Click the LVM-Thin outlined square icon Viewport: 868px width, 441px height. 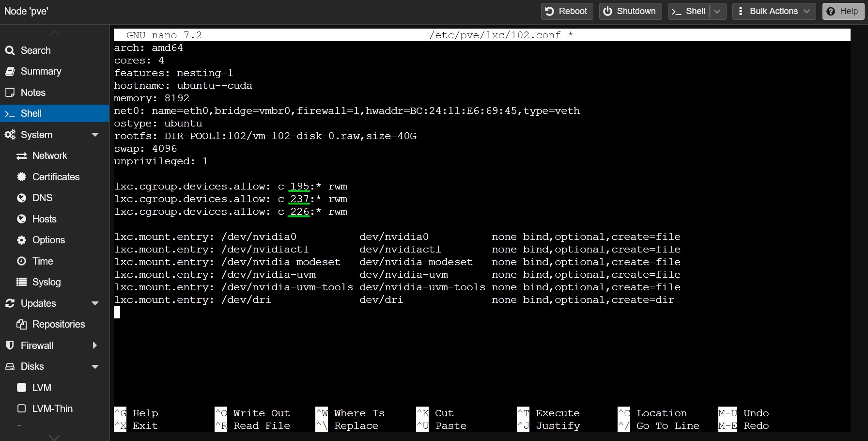(21, 409)
